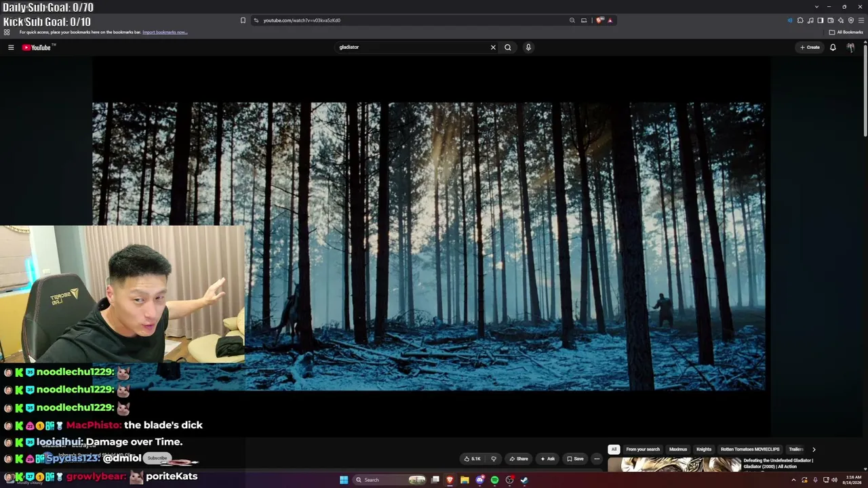Open the taskbar clock and date
868x488 pixels.
(853, 480)
